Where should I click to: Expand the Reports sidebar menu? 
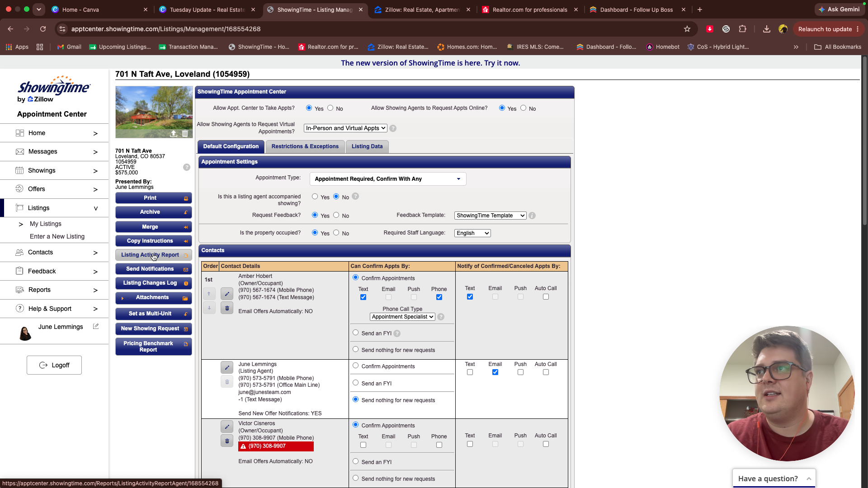click(54, 290)
